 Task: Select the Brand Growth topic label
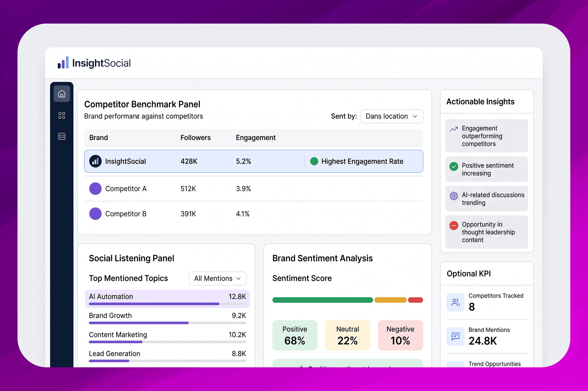(110, 316)
